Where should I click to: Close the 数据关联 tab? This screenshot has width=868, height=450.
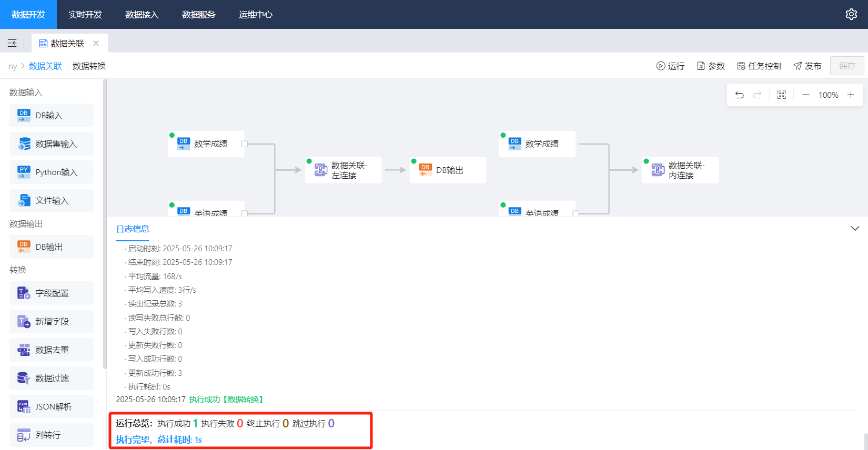pyautogui.click(x=96, y=44)
